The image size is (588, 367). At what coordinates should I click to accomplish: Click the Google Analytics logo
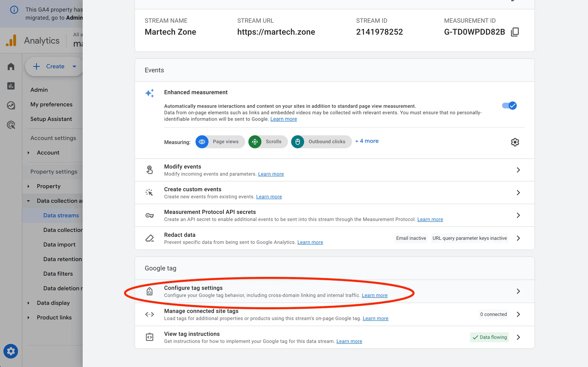coord(11,40)
